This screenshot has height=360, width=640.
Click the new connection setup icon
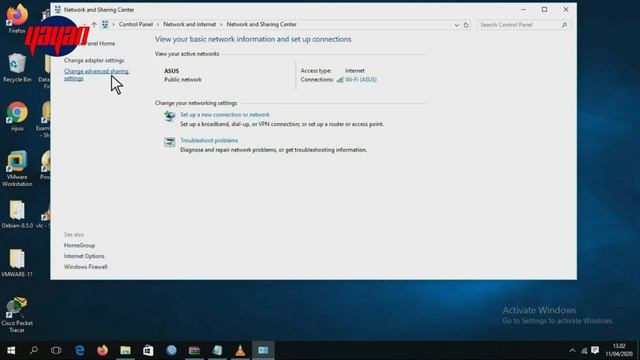pyautogui.click(x=169, y=117)
